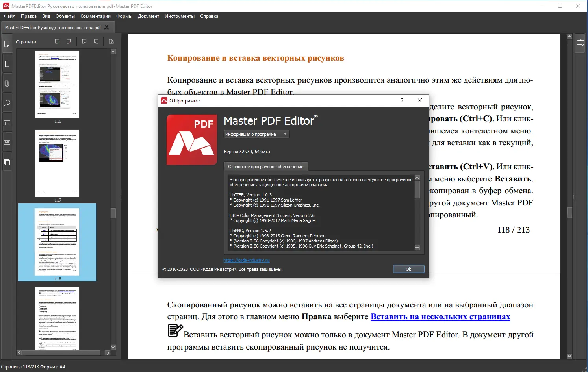Image resolution: width=588 pixels, height=372 pixels.
Task: Open the Документ menu
Action: 148,16
